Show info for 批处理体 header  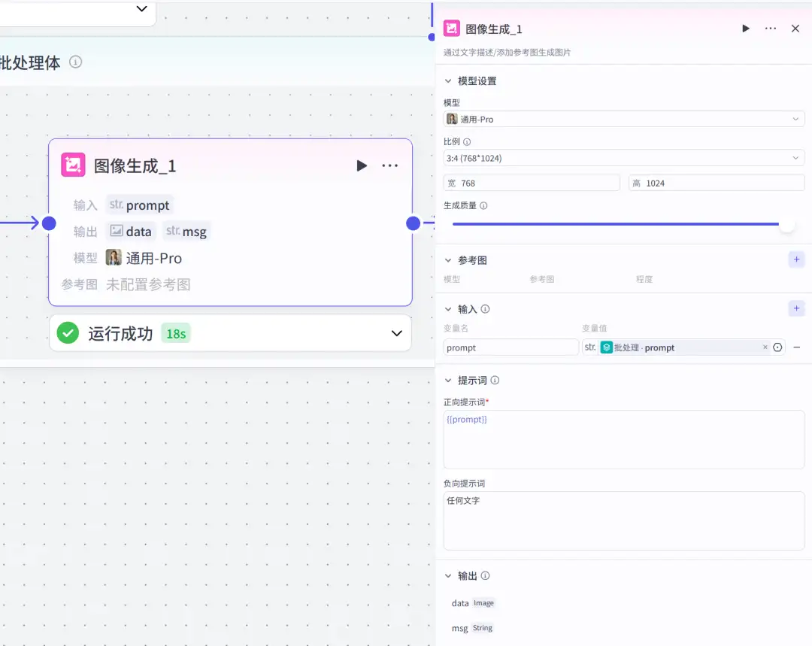[x=76, y=62]
